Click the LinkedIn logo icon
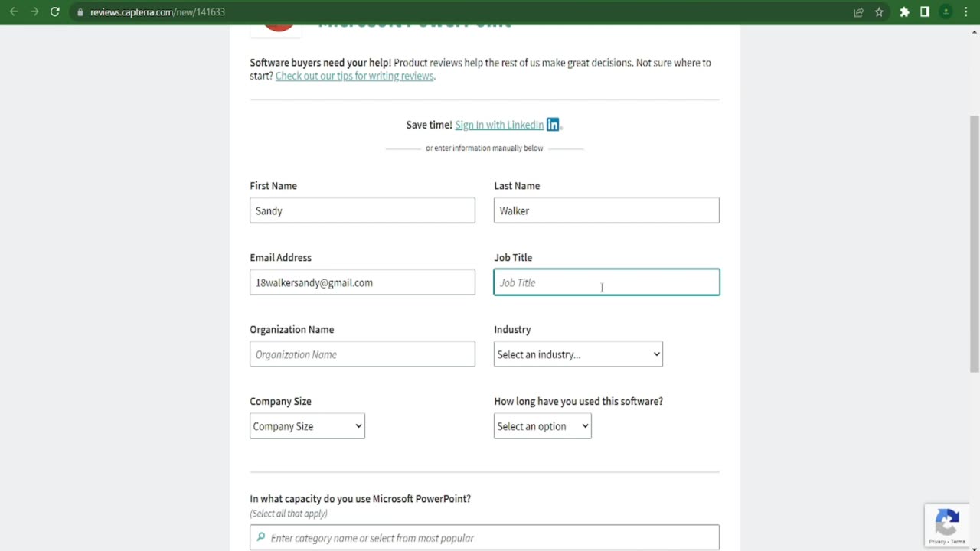The width and height of the screenshot is (980, 551). 553,124
